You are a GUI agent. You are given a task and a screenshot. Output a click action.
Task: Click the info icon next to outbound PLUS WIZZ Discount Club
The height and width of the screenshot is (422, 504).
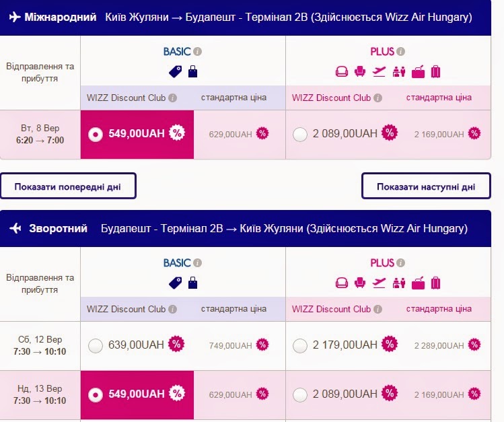(377, 98)
